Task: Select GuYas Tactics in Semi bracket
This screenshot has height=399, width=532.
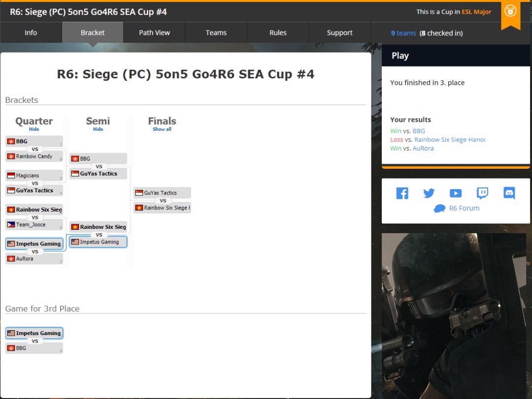Action: [x=98, y=174]
